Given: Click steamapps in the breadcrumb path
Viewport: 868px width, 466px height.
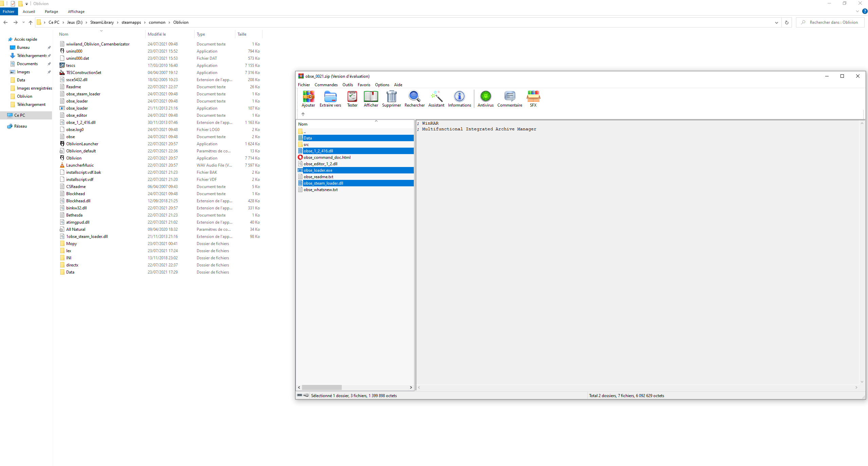Looking at the screenshot, I should click(x=131, y=22).
